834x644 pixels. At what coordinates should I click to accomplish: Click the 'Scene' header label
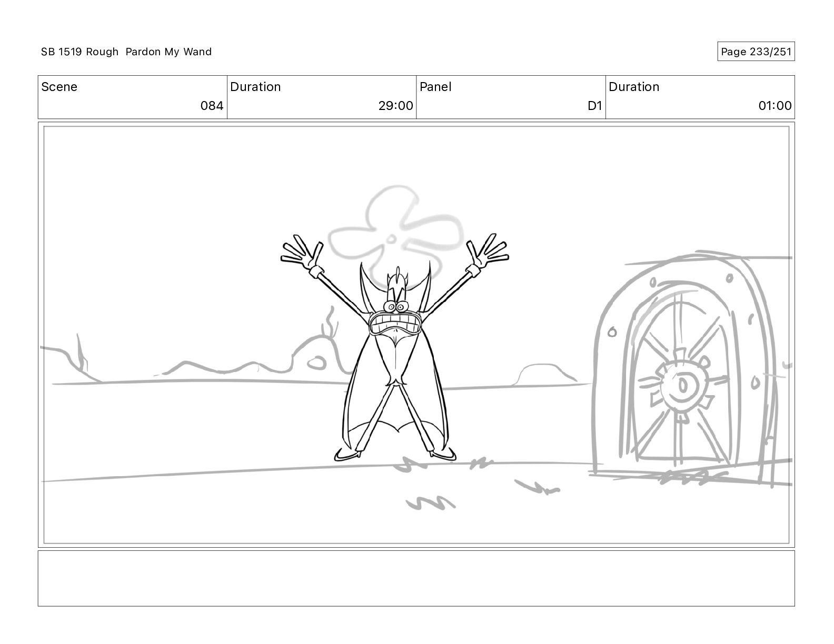[x=59, y=87]
